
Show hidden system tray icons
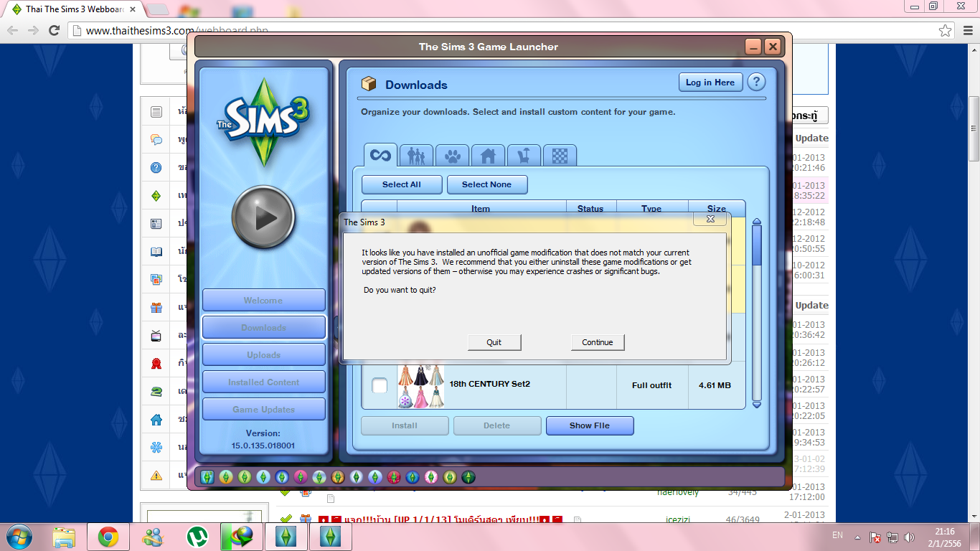click(x=858, y=537)
